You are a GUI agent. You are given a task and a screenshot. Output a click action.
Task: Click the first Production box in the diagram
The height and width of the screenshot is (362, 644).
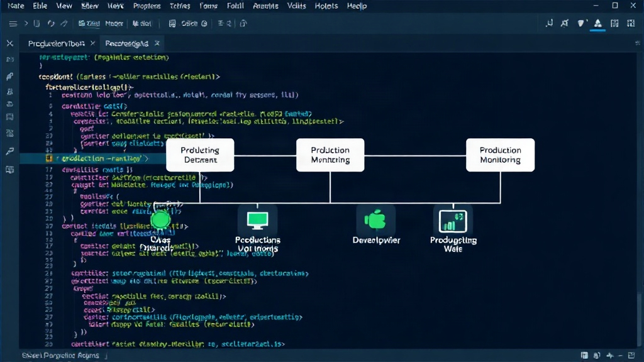coord(200,155)
